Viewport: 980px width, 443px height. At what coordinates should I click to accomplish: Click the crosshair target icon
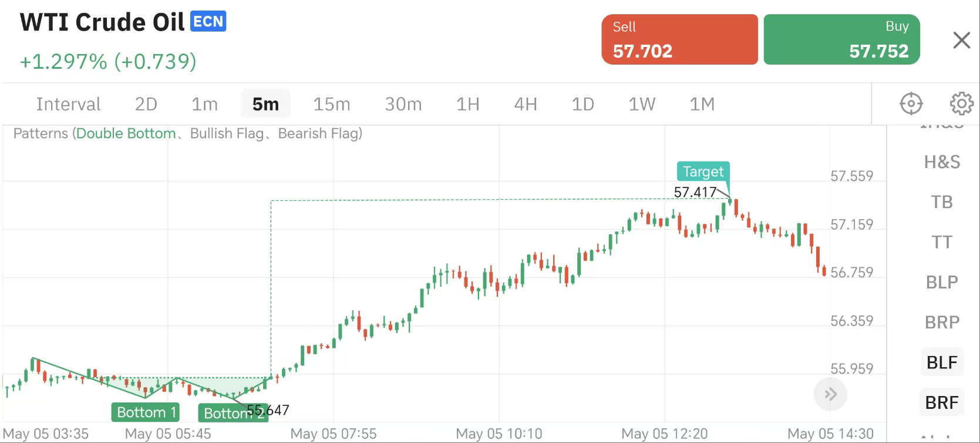(x=911, y=104)
